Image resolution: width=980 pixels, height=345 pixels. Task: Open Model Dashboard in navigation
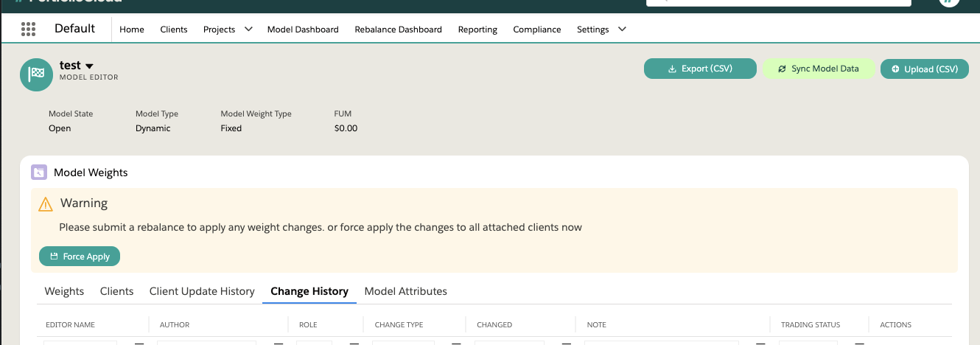coord(303,29)
